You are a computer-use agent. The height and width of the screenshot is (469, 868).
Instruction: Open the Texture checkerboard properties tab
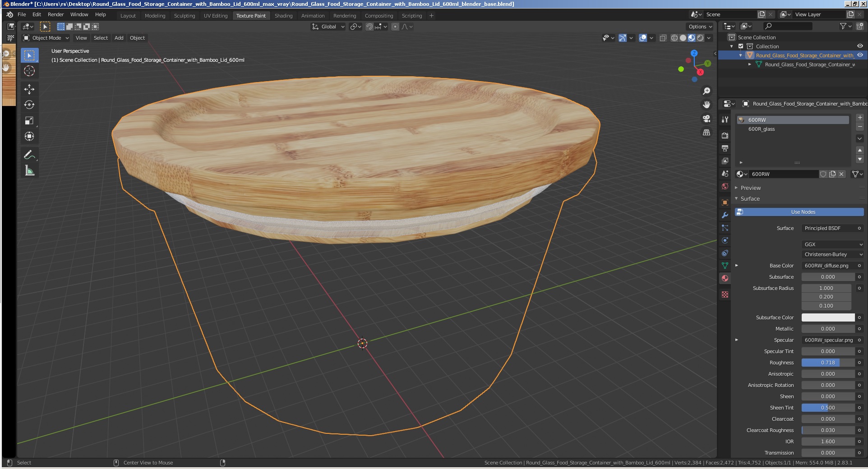(725, 294)
